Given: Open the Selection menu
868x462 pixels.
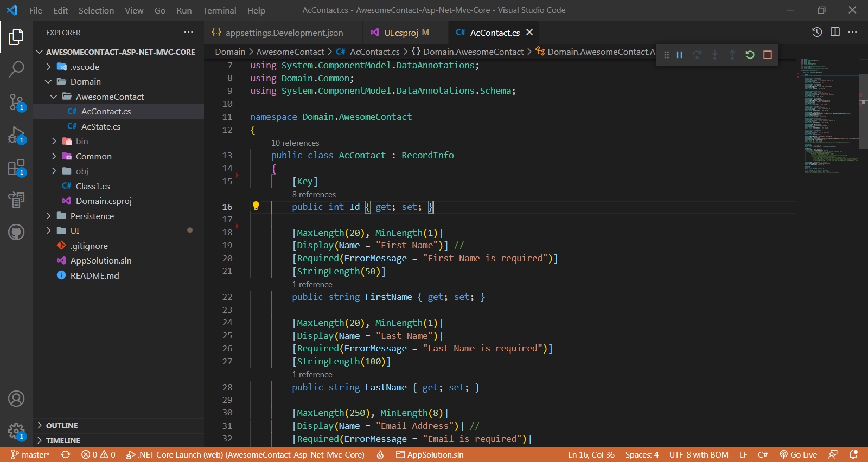Looking at the screenshot, I should coord(96,10).
